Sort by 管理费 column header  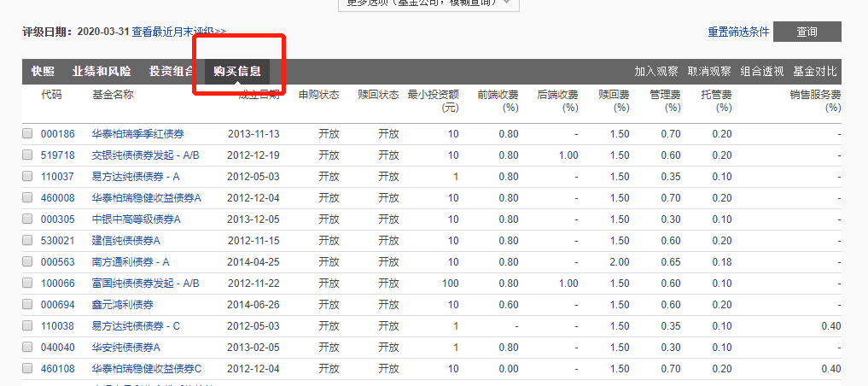coord(664,95)
